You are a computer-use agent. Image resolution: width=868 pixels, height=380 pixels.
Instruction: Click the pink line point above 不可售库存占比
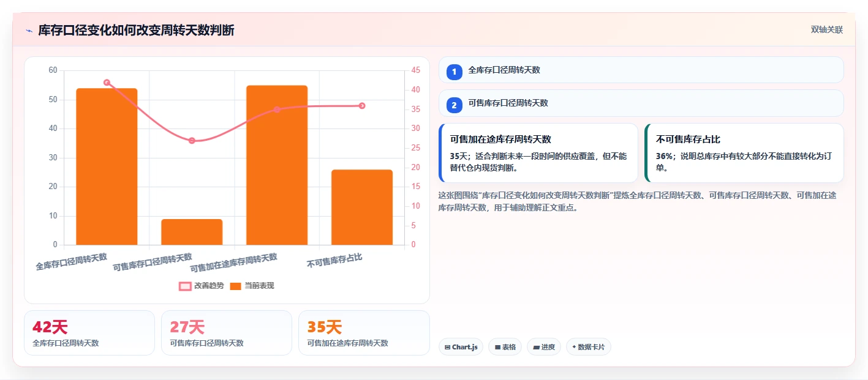coord(362,106)
